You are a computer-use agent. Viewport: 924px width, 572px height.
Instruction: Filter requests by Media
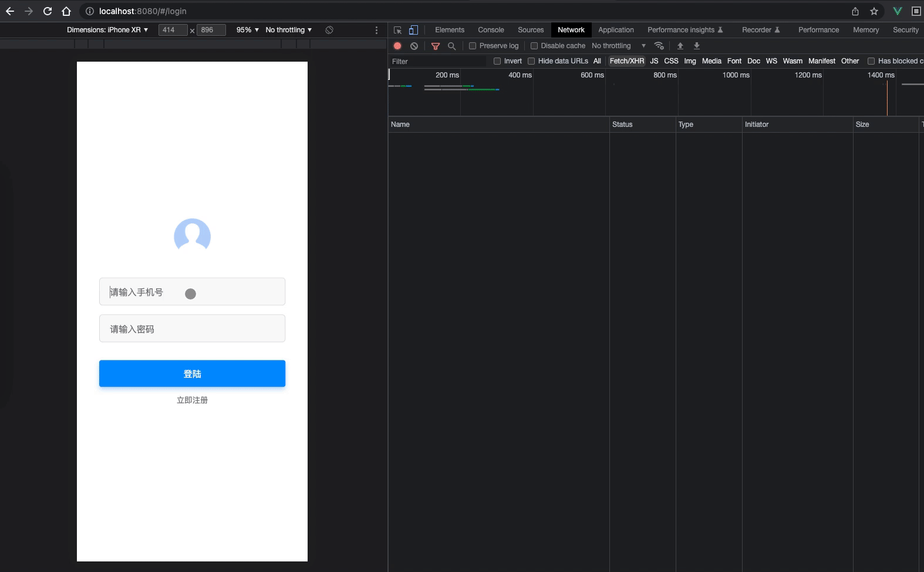point(711,61)
